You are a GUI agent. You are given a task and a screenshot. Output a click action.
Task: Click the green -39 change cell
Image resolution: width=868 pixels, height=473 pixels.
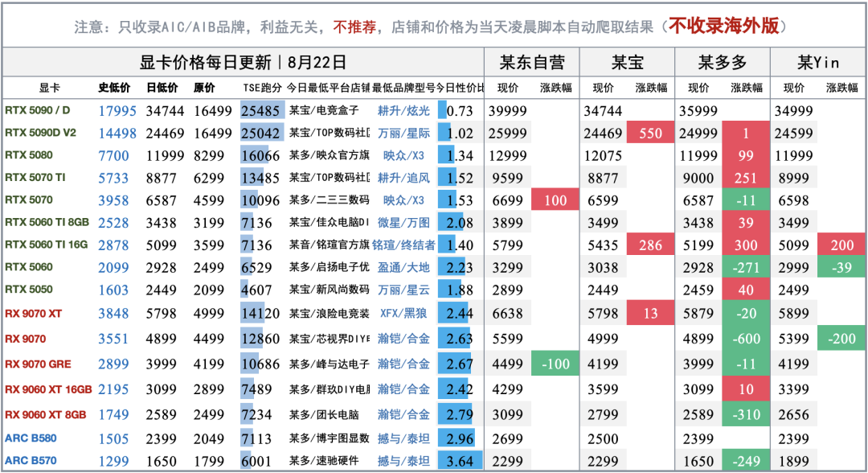click(x=841, y=268)
